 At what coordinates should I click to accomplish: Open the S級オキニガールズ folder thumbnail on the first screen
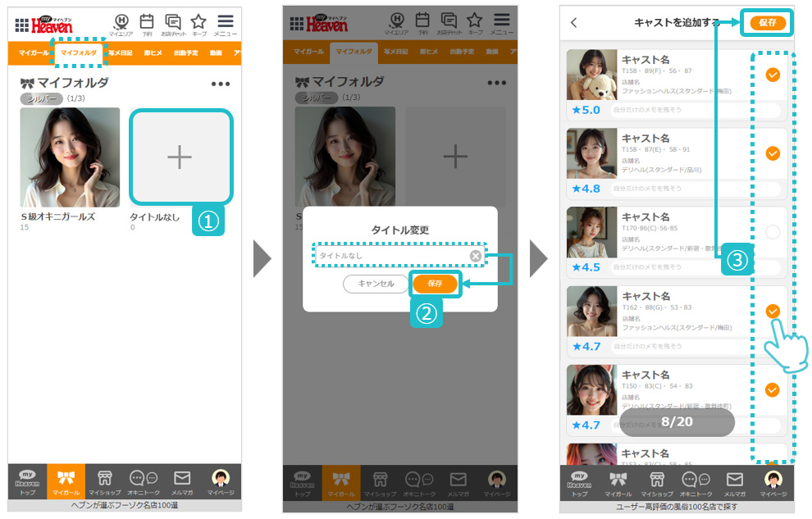(70, 157)
